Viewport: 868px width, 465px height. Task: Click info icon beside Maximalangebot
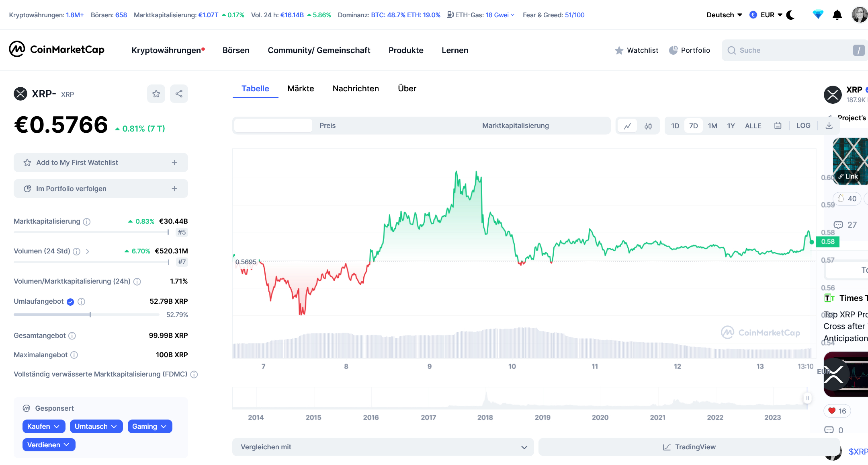click(x=74, y=355)
